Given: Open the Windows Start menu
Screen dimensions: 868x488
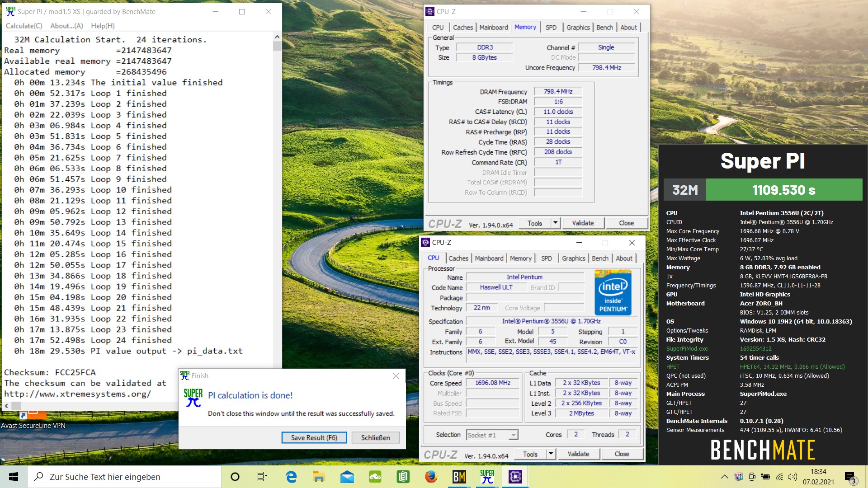Looking at the screenshot, I should (x=14, y=477).
